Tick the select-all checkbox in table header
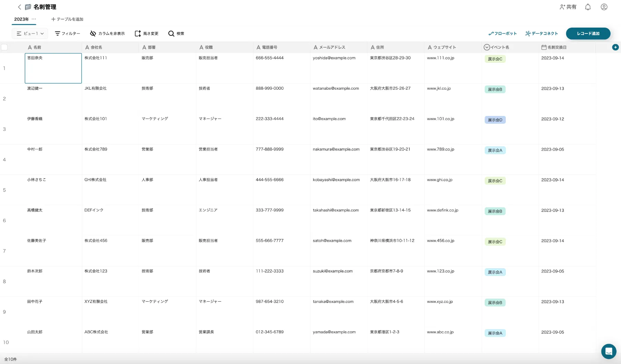The width and height of the screenshot is (621, 364). [4, 47]
